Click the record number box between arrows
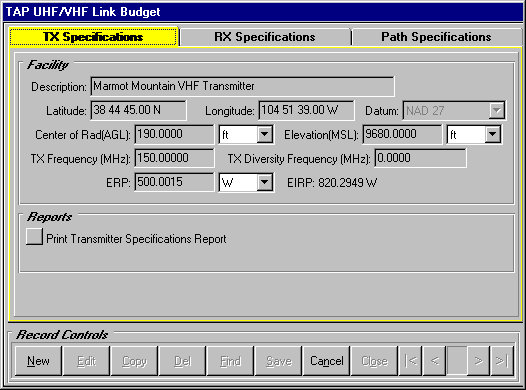The height and width of the screenshot is (390, 526). pos(457,361)
